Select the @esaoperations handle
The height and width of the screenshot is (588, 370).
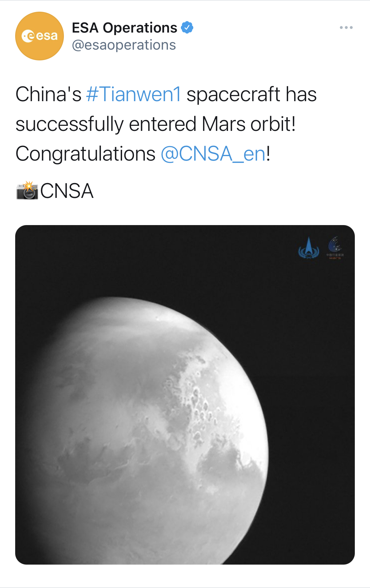click(x=124, y=45)
